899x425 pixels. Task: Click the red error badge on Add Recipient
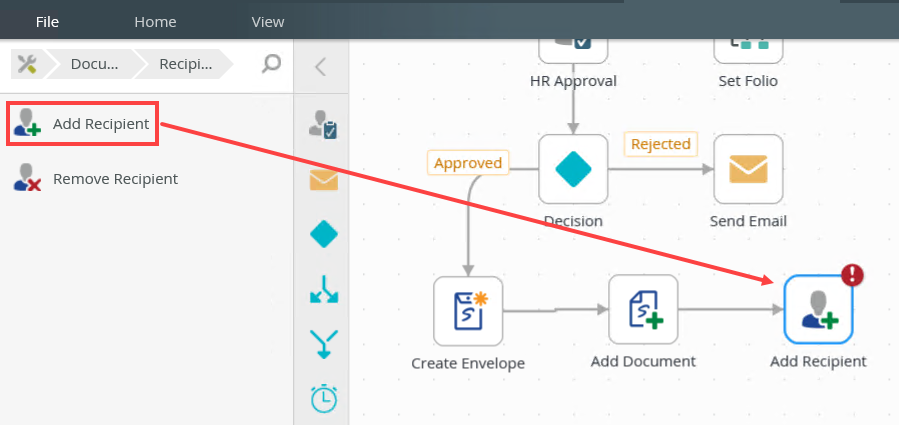click(x=853, y=275)
